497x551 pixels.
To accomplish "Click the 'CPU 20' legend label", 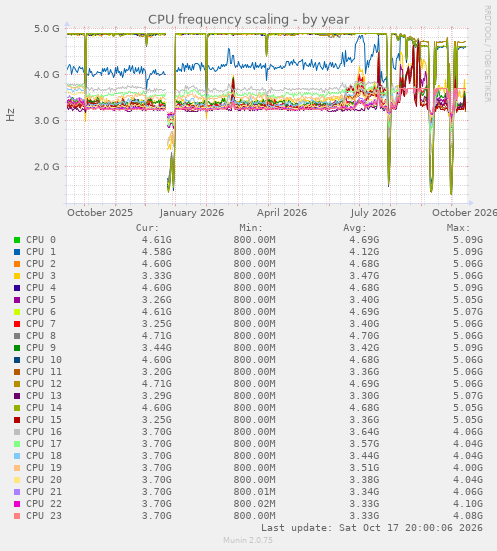I will tap(44, 480).
